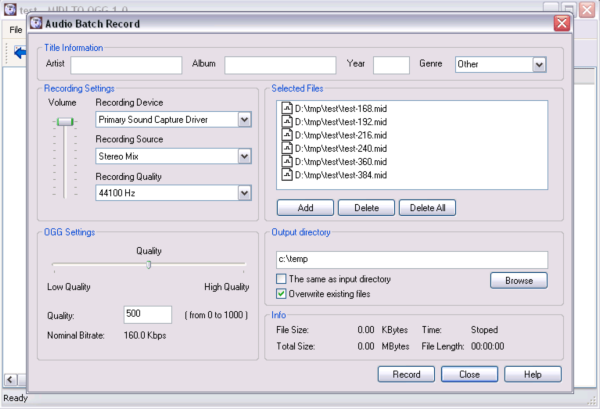Click the file icon beside test-240.mid
The image size is (600, 409).
point(287,148)
